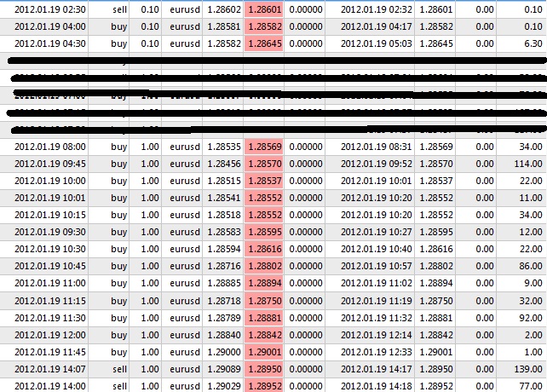
Task: Select open time 2012.01.19 02:30
Action: (x=50, y=9)
